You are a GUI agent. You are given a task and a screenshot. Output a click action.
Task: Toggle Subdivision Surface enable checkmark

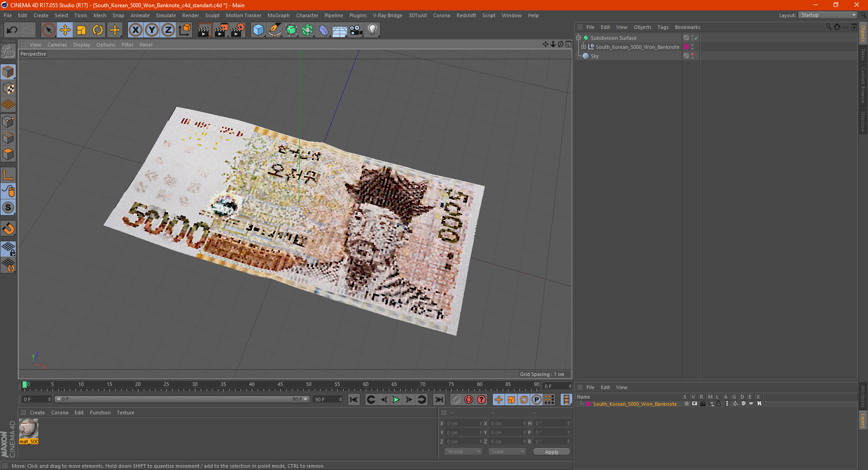tap(697, 38)
